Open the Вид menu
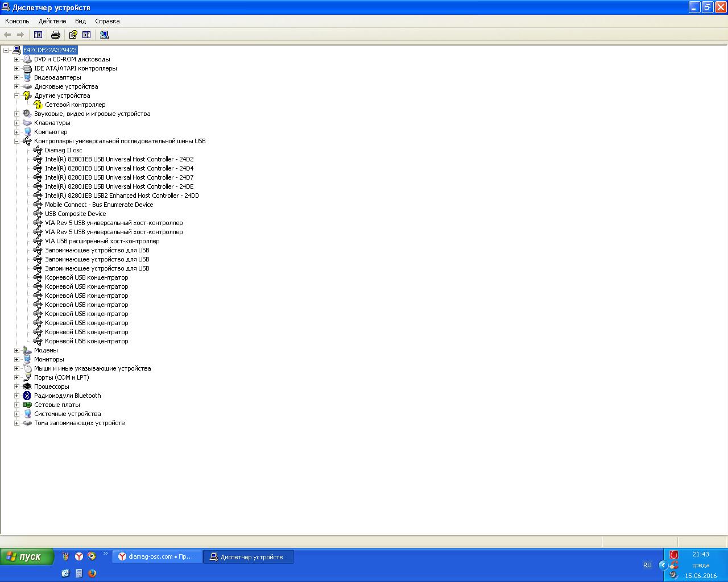 coord(81,21)
